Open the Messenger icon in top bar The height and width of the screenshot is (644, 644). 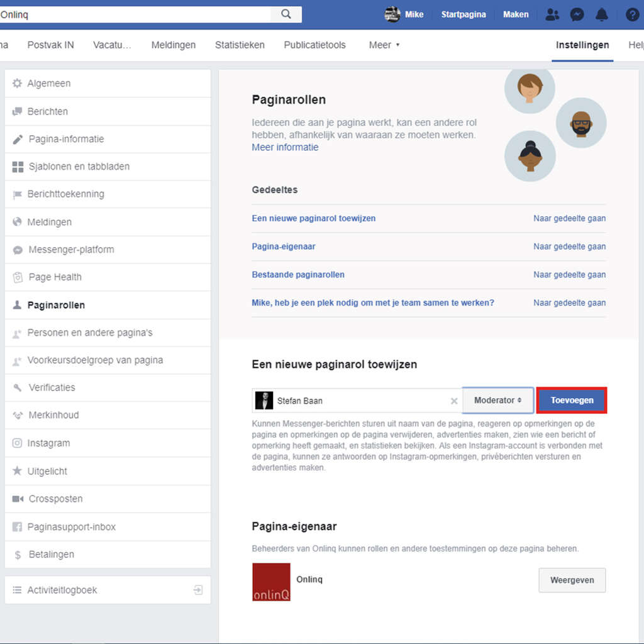click(577, 14)
